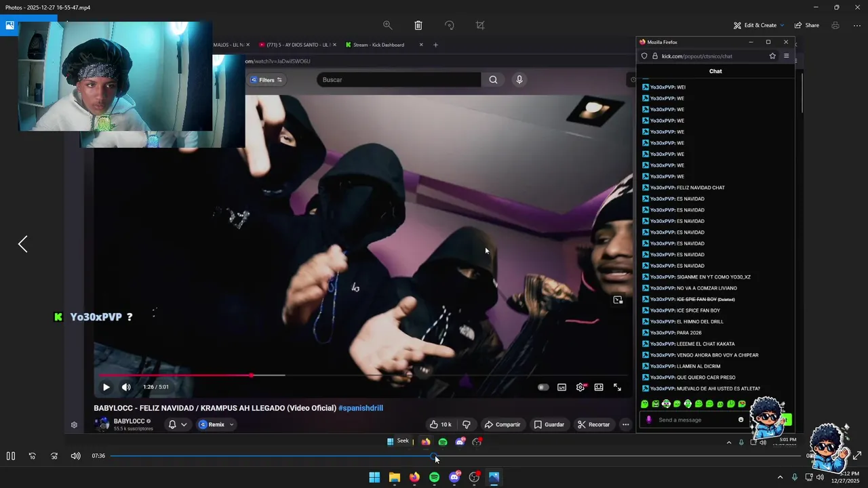Like the video with 10 k thumbs-up

click(440, 424)
